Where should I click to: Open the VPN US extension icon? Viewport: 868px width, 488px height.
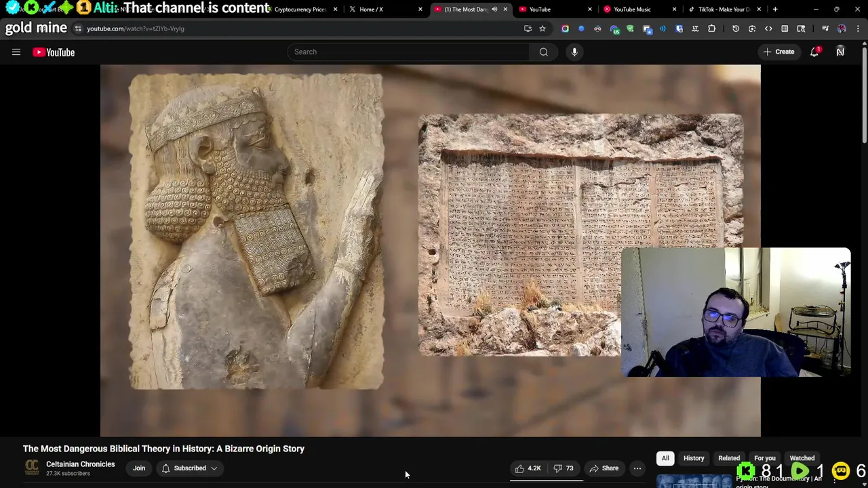[614, 28]
